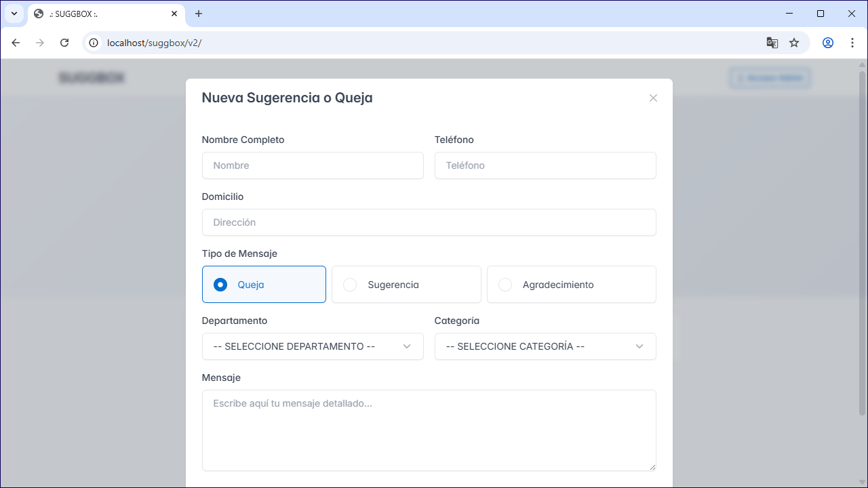Focus the Dirección input field
This screenshot has width=868, height=488.
point(429,222)
